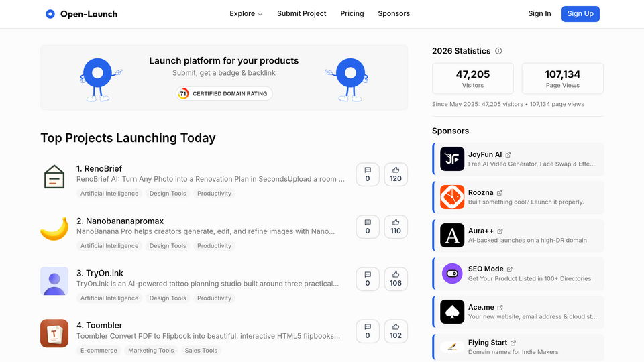Select Nanobananapromax's Productivity tag
The image size is (644, 362).
click(214, 246)
